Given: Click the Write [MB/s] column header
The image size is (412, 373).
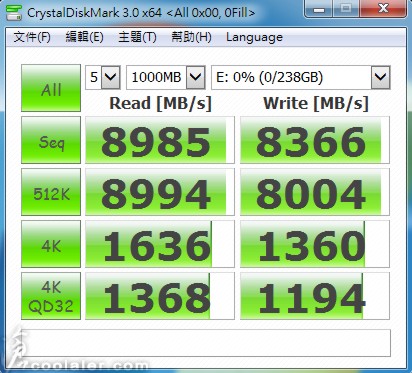Looking at the screenshot, I should (316, 103).
